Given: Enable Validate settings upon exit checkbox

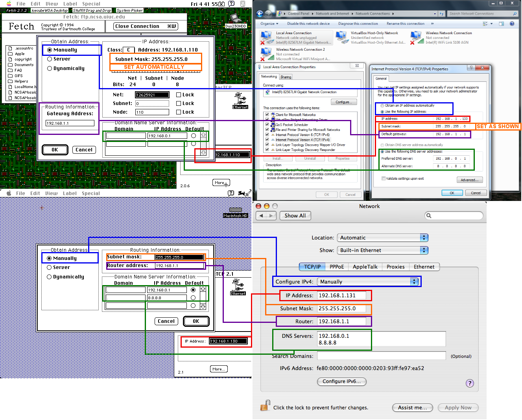Looking at the screenshot, I should [384, 179].
